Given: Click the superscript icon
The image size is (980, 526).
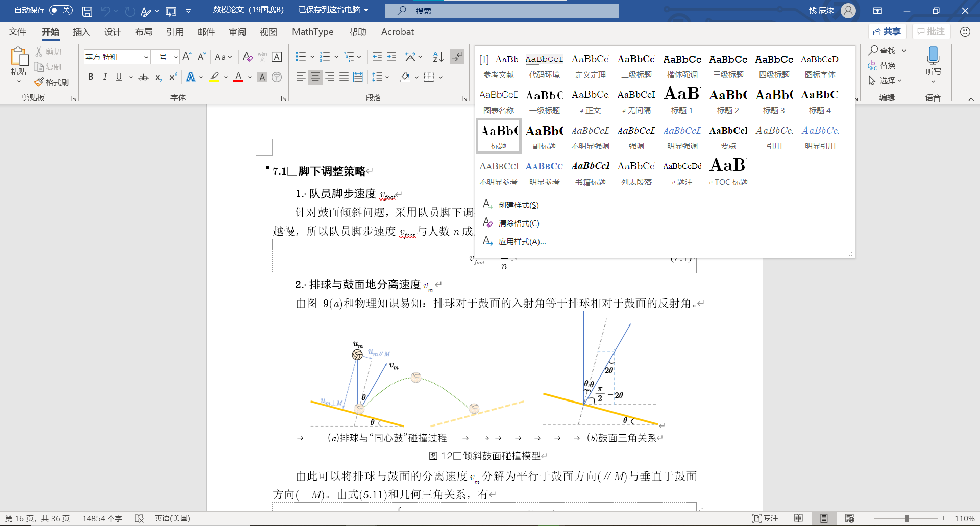Looking at the screenshot, I should click(173, 77).
